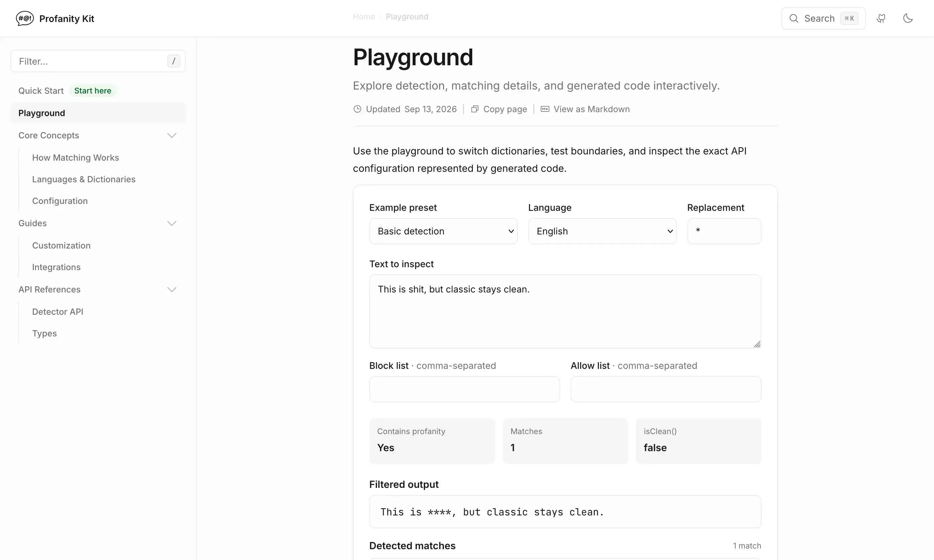Image resolution: width=934 pixels, height=560 pixels.
Task: Click the Copy page icon
Action: [475, 109]
